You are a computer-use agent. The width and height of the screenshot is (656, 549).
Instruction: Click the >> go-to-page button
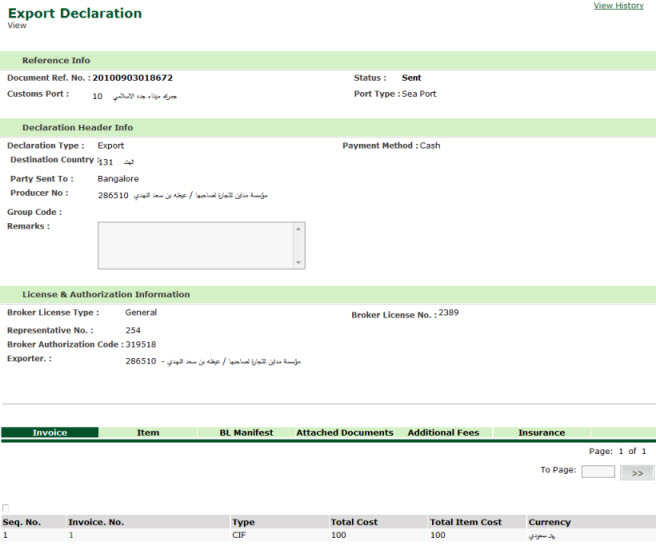click(x=637, y=472)
